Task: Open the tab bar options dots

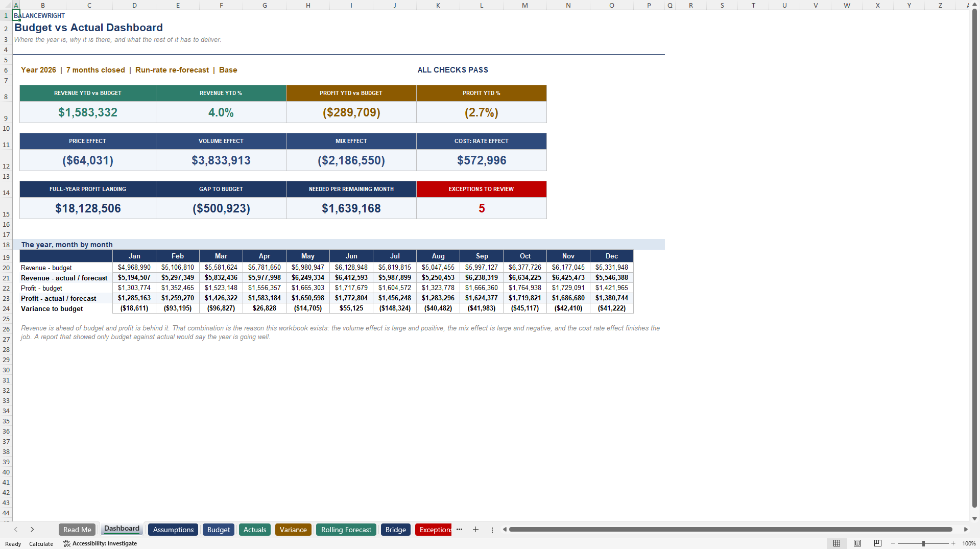Action: click(x=492, y=530)
